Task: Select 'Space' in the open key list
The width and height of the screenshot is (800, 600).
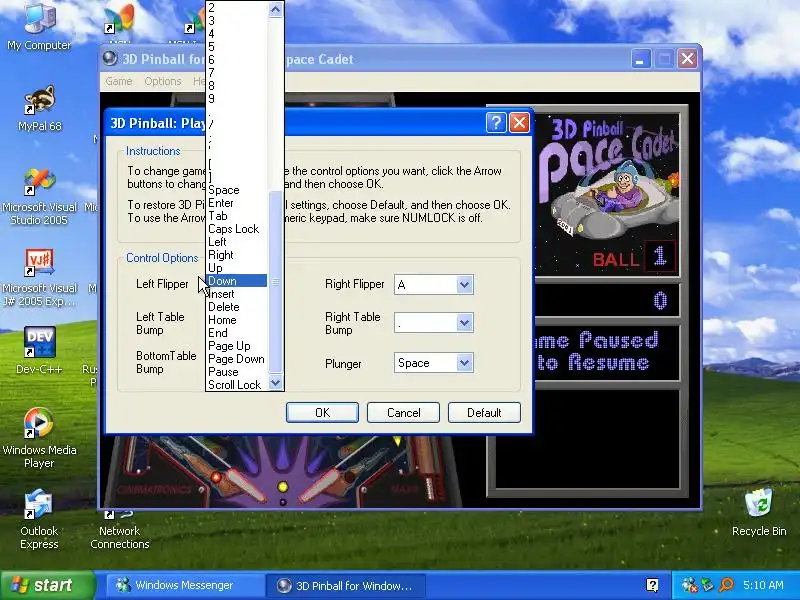Action: [237, 190]
